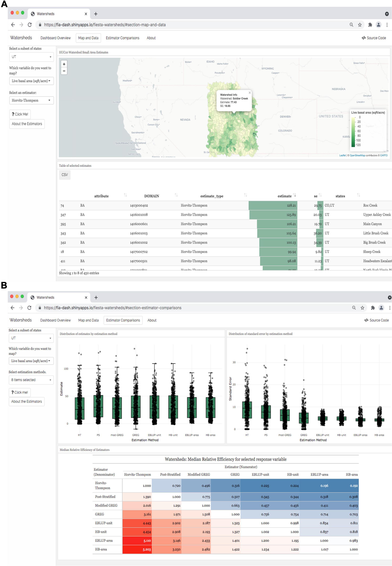Sort the table by the DOMAIN column
Screen dimensions: 392x566
pos(176,195)
